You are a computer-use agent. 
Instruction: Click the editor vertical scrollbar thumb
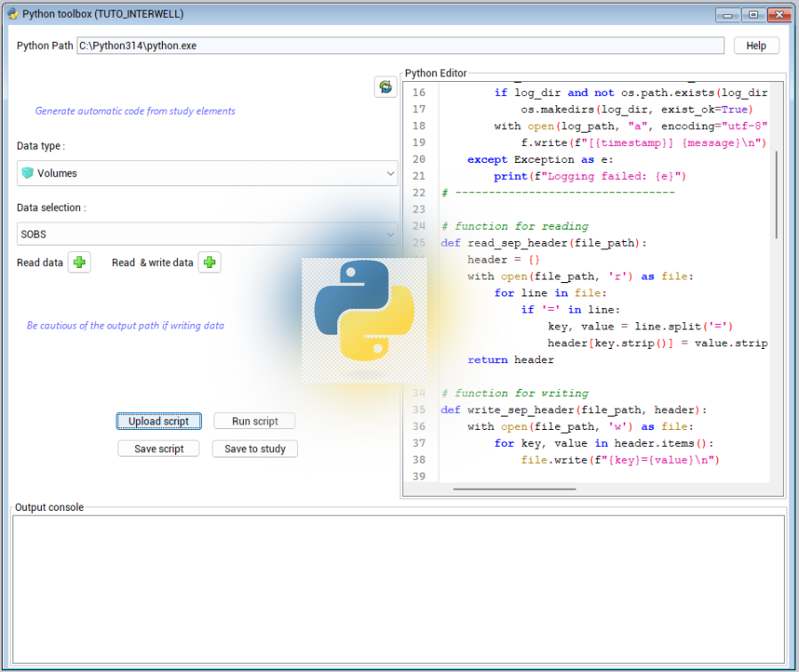coord(777,194)
